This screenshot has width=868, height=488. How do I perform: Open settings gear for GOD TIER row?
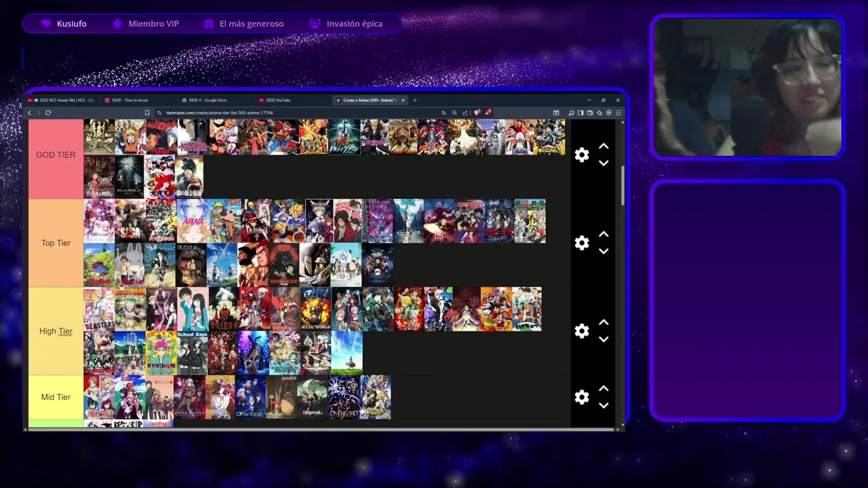click(x=582, y=155)
